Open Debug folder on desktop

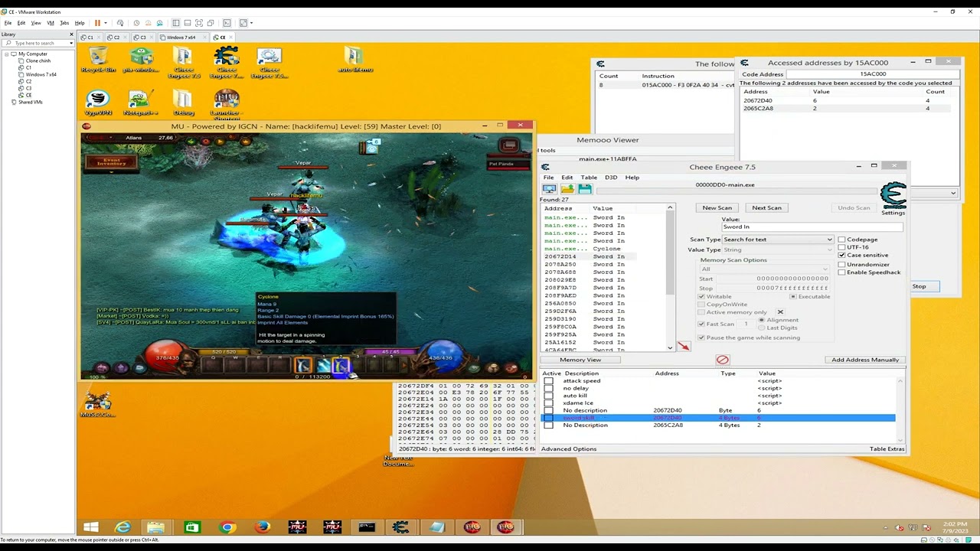183,103
